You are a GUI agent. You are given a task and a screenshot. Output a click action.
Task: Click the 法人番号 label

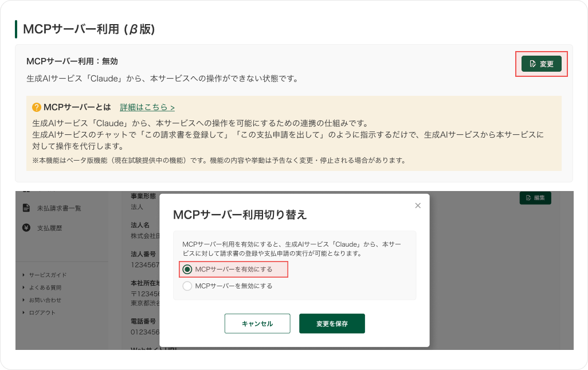click(x=143, y=254)
